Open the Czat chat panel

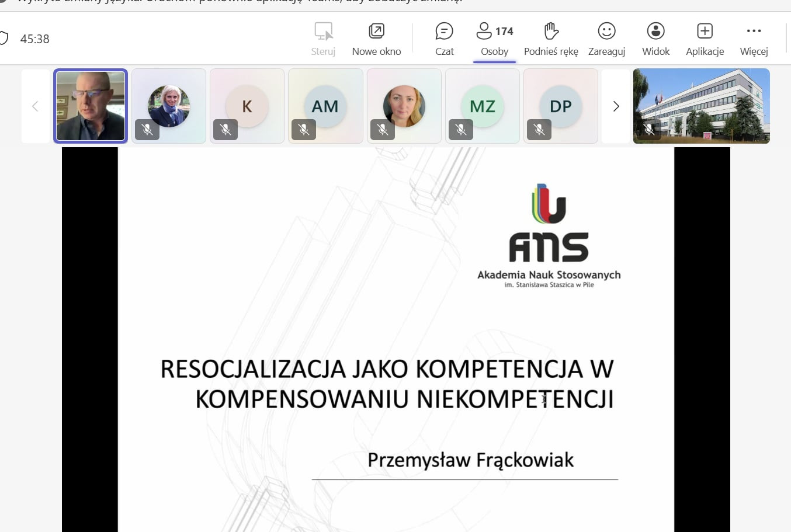(x=444, y=39)
